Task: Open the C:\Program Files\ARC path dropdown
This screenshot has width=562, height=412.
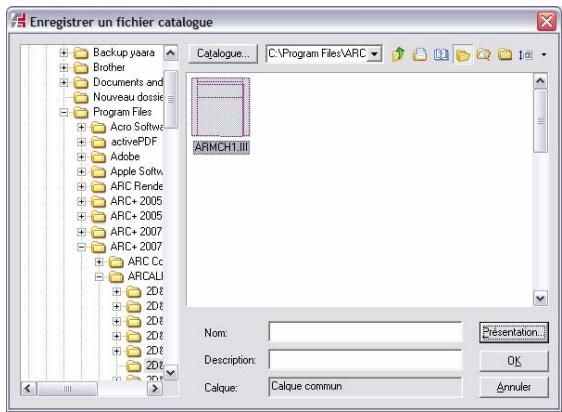Action: (374, 54)
